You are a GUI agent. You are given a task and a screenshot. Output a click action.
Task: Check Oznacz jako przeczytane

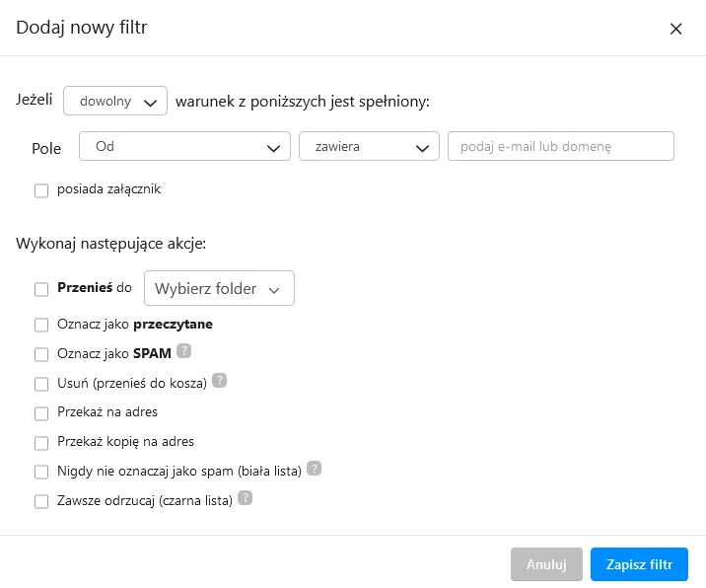pyautogui.click(x=41, y=325)
